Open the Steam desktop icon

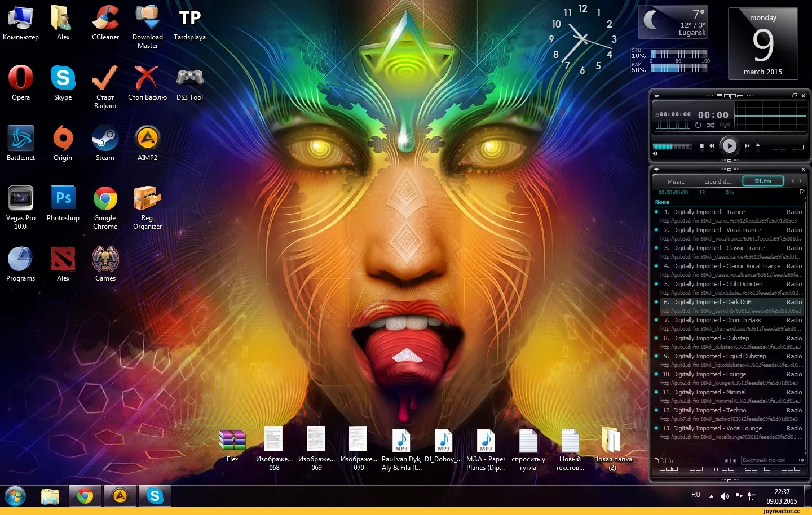click(x=105, y=143)
